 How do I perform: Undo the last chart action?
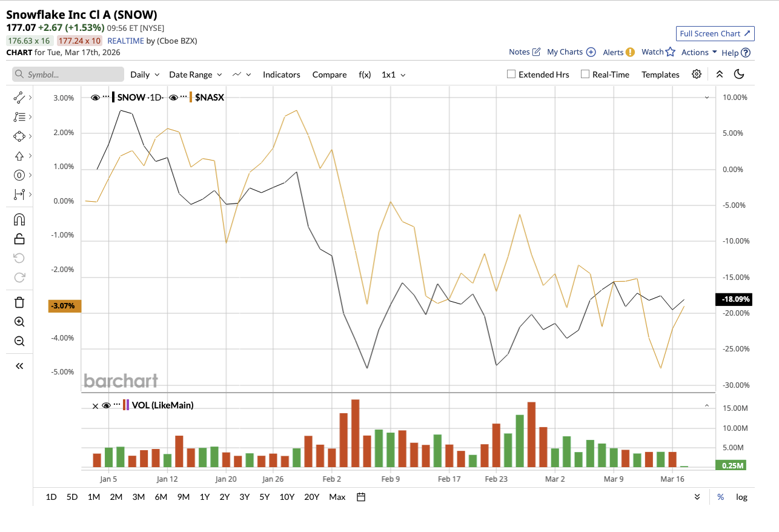(x=19, y=258)
